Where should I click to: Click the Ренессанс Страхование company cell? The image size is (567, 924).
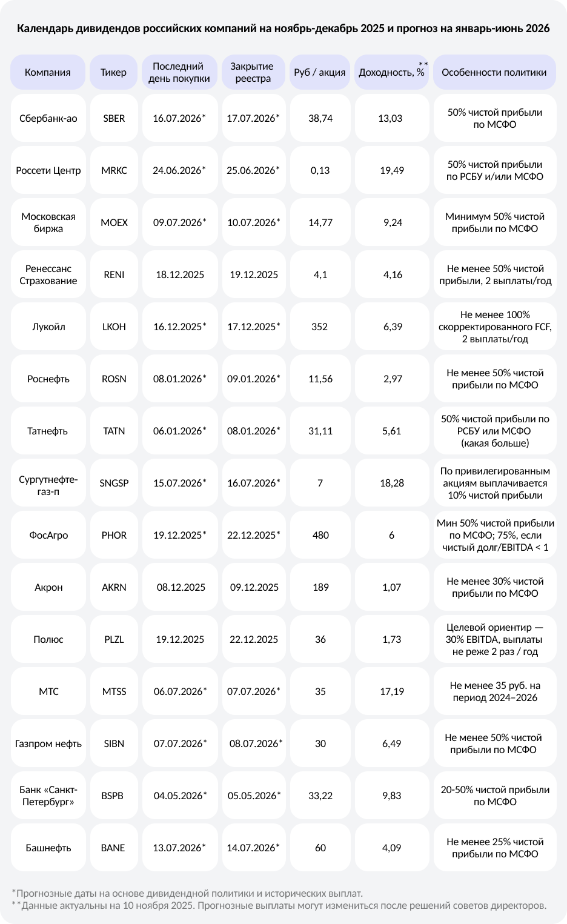[48, 274]
